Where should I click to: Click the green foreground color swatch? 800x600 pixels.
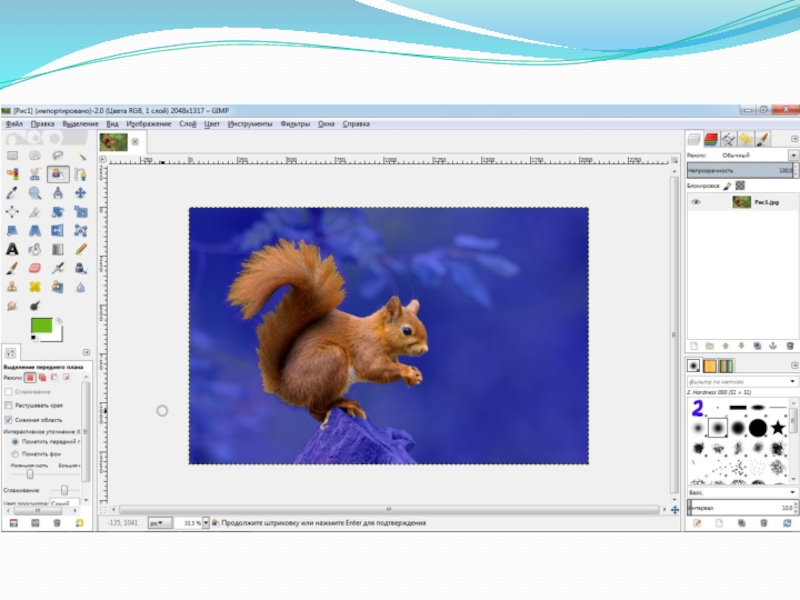point(42,325)
